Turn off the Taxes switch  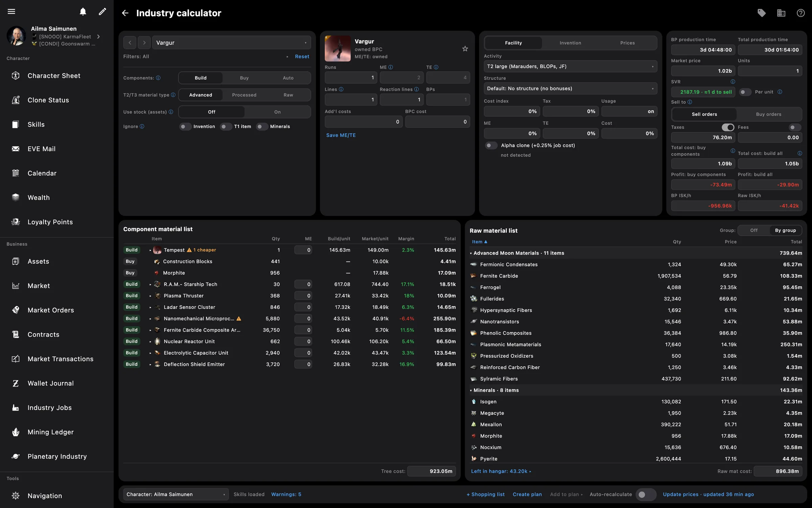[x=728, y=127]
